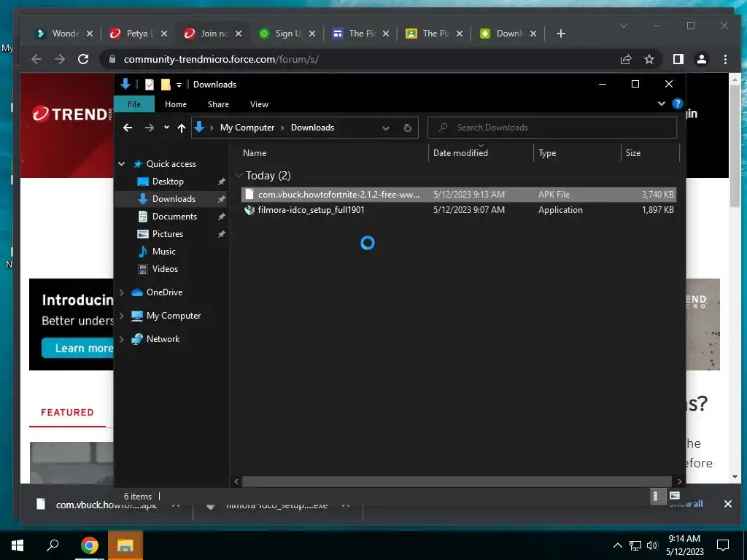747x560 pixels.
Task: Close the Chrome downloads bar
Action: coord(727,504)
